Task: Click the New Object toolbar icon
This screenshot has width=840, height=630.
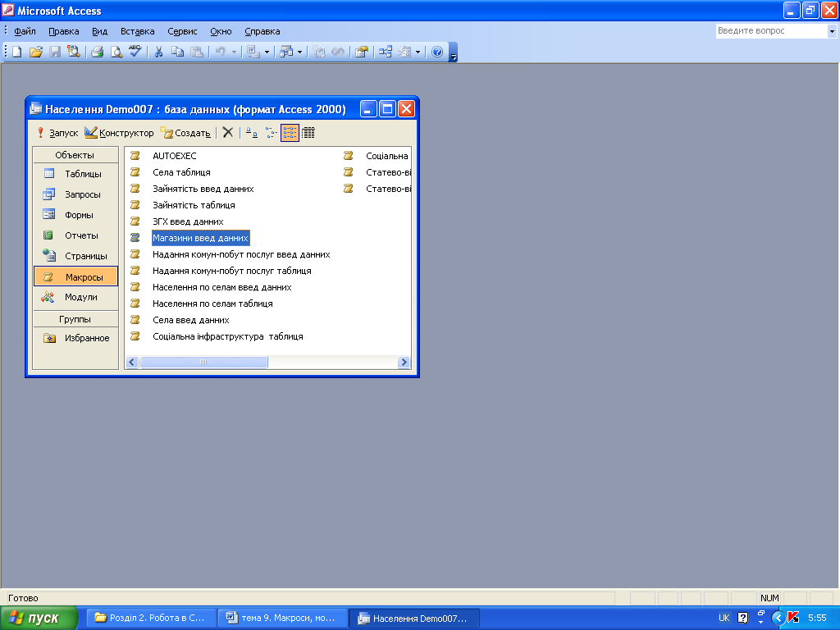Action: 405,52
